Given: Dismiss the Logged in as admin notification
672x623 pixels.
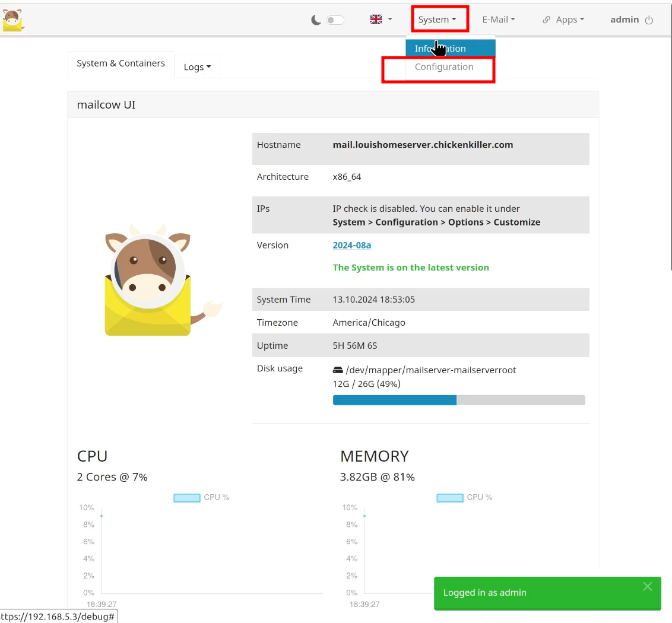Looking at the screenshot, I should (x=647, y=587).
